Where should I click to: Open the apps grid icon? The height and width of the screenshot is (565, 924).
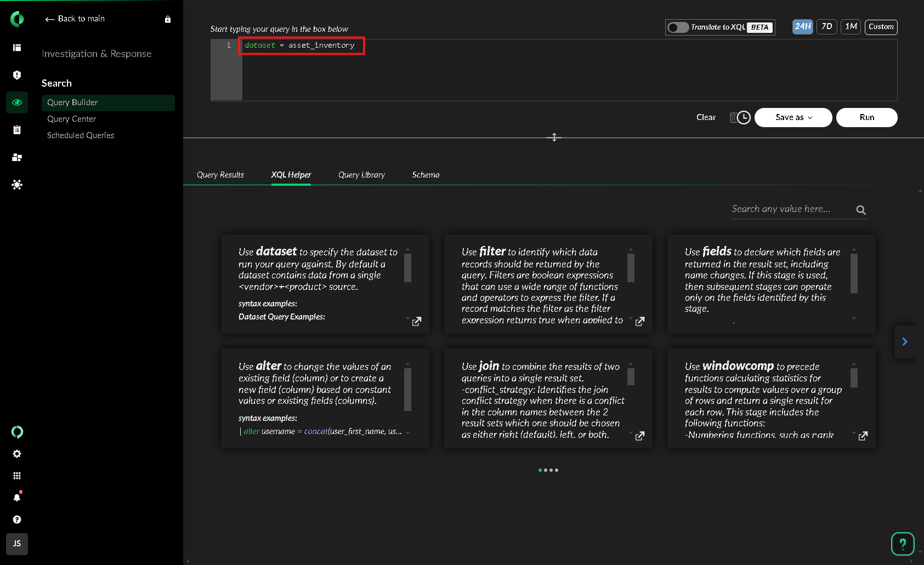tap(17, 476)
